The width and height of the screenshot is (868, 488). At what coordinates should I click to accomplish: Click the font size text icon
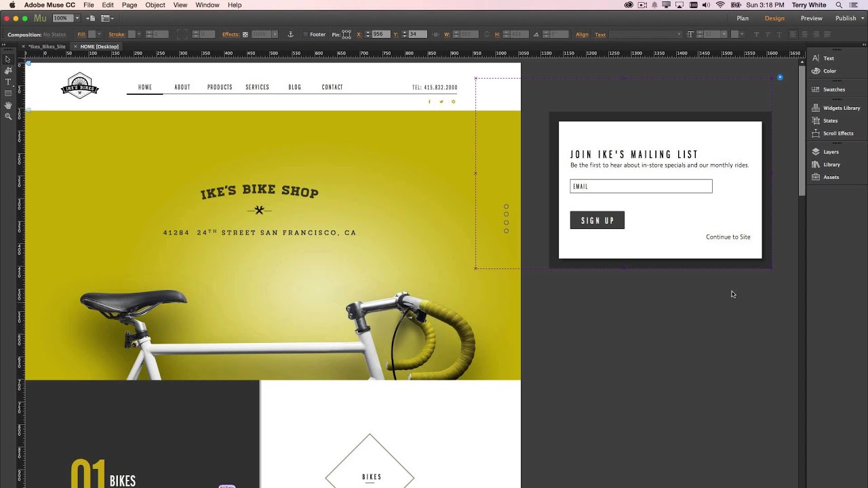click(x=690, y=35)
